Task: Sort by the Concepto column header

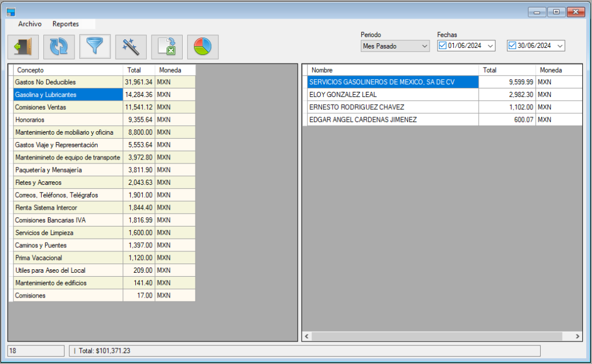Action: (68, 70)
